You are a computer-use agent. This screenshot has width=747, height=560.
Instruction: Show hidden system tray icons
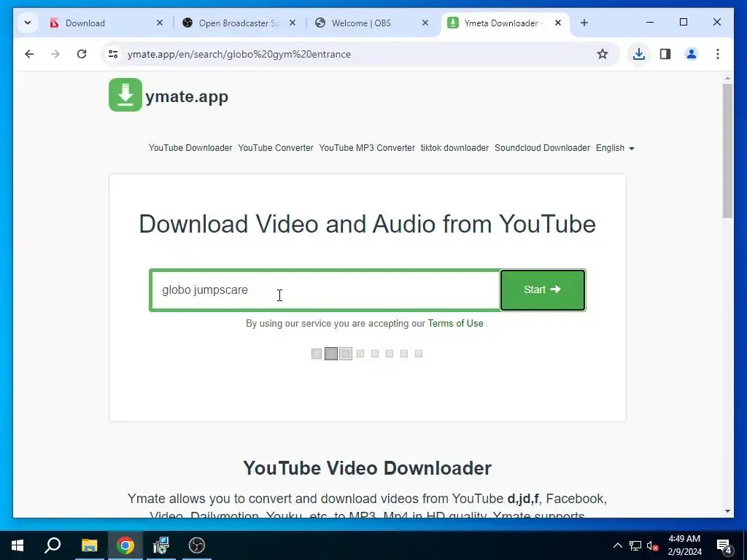(x=617, y=545)
